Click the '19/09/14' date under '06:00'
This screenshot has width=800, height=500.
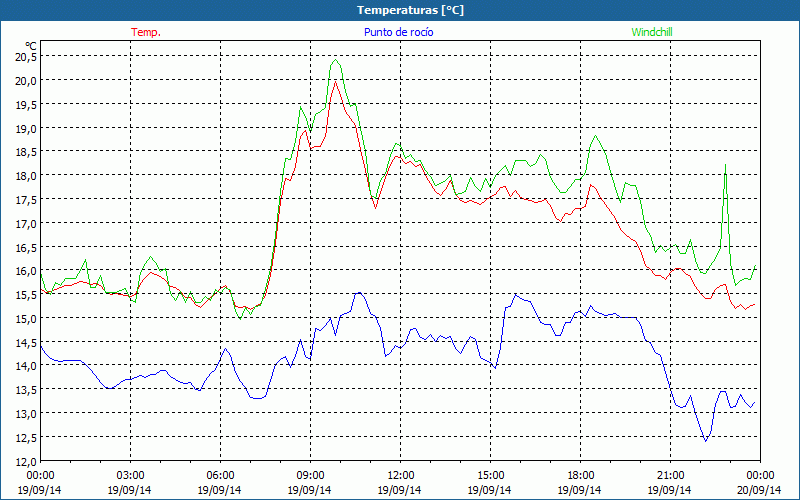[x=219, y=490]
